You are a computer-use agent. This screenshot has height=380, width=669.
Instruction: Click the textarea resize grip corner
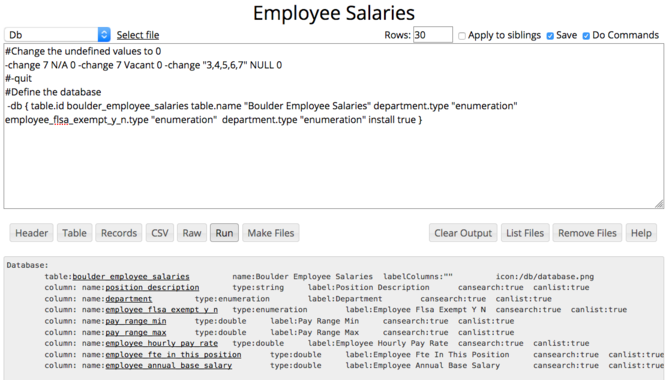pos(659,204)
